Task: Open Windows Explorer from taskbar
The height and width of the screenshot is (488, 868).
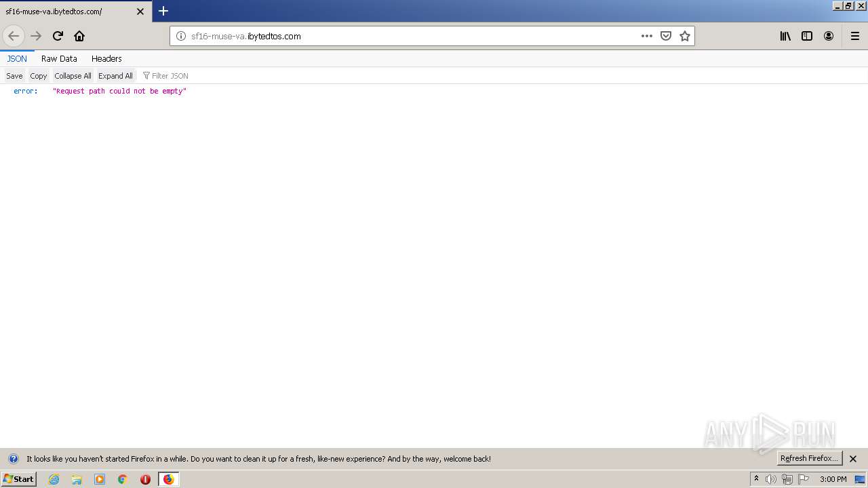Action: click(x=77, y=479)
